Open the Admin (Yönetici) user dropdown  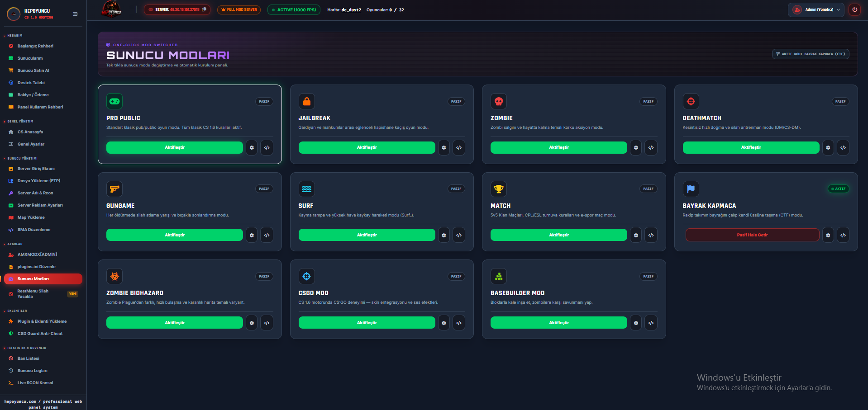[816, 9]
